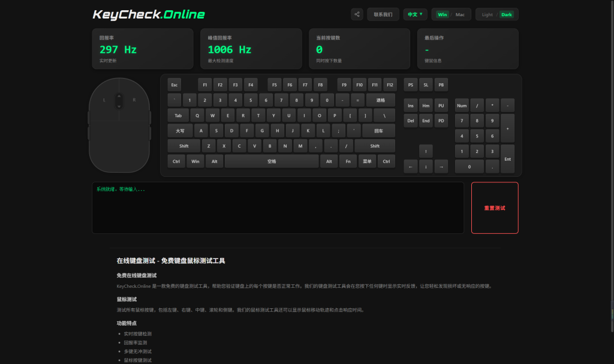Click the Esc key

point(174,85)
